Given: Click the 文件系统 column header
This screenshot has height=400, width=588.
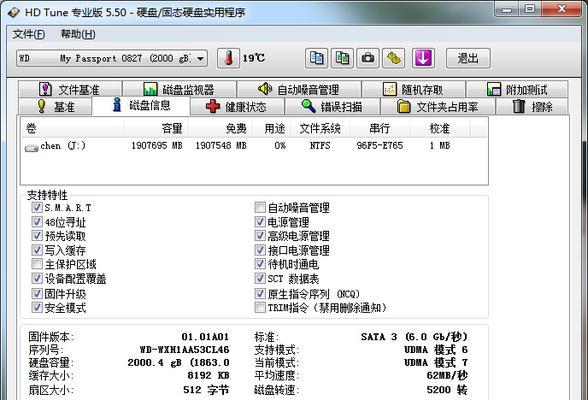Looking at the screenshot, I should click(x=320, y=129).
